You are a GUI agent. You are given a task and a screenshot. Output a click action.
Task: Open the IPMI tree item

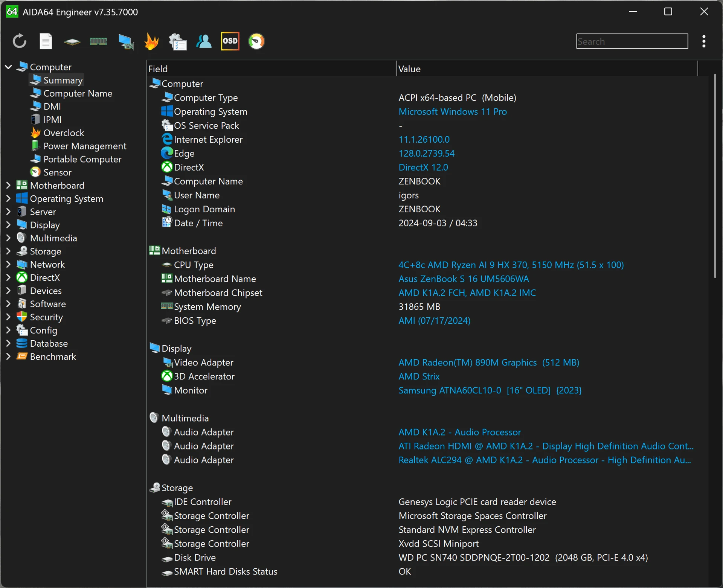coord(46,120)
